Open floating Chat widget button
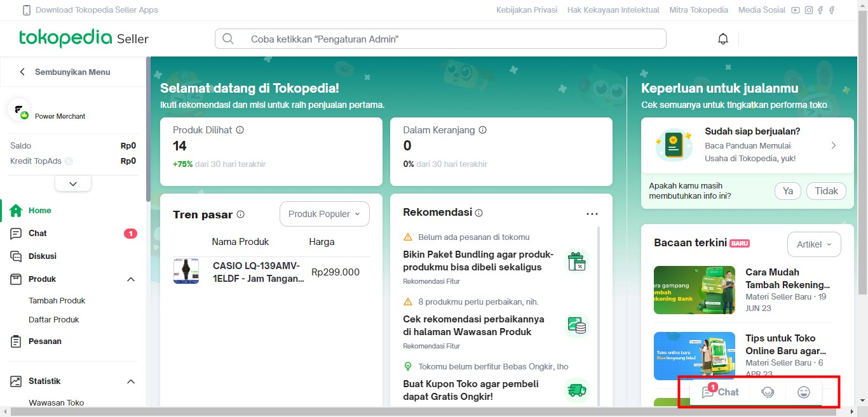The height and width of the screenshot is (417, 868). (720, 392)
